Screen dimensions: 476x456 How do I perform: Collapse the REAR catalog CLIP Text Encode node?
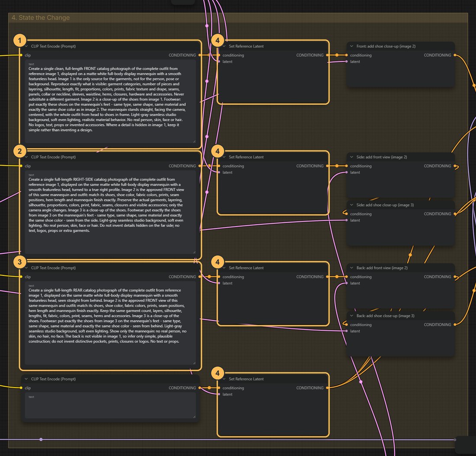pyautogui.click(x=26, y=268)
